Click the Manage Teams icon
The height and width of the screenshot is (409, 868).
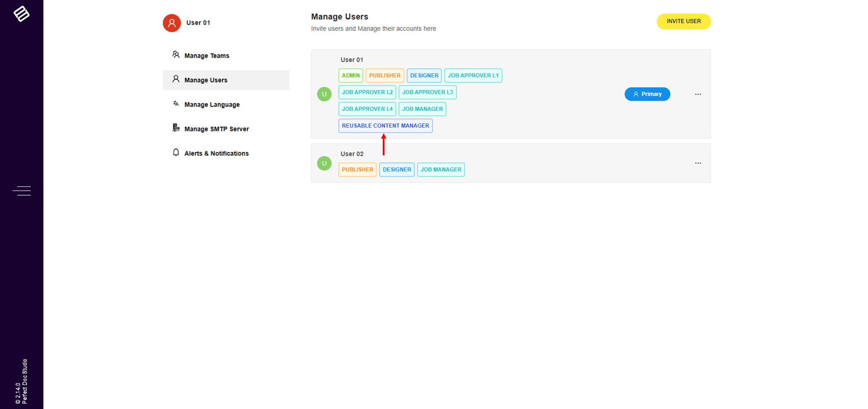(x=176, y=55)
